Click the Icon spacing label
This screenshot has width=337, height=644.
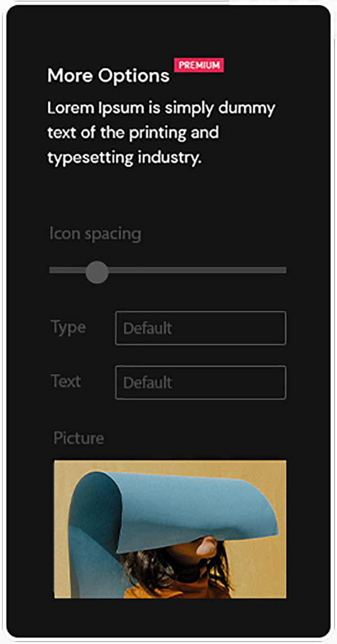pos(95,233)
